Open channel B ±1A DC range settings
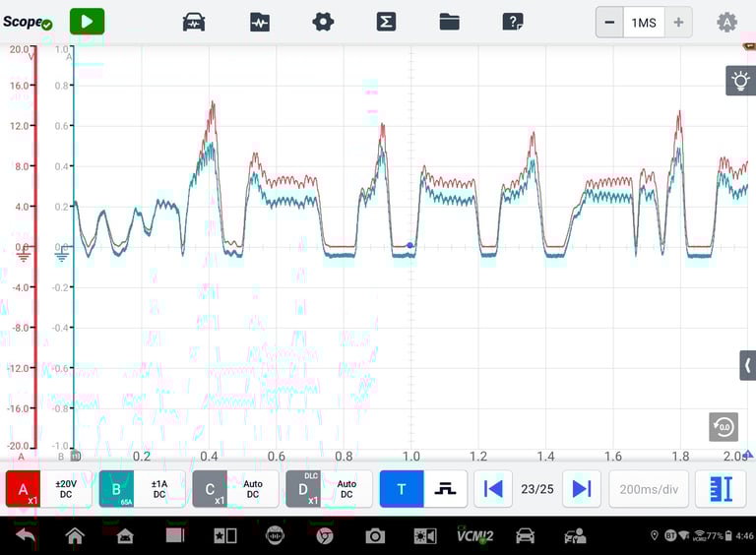Screen dimensions: 756x555 pos(159,489)
